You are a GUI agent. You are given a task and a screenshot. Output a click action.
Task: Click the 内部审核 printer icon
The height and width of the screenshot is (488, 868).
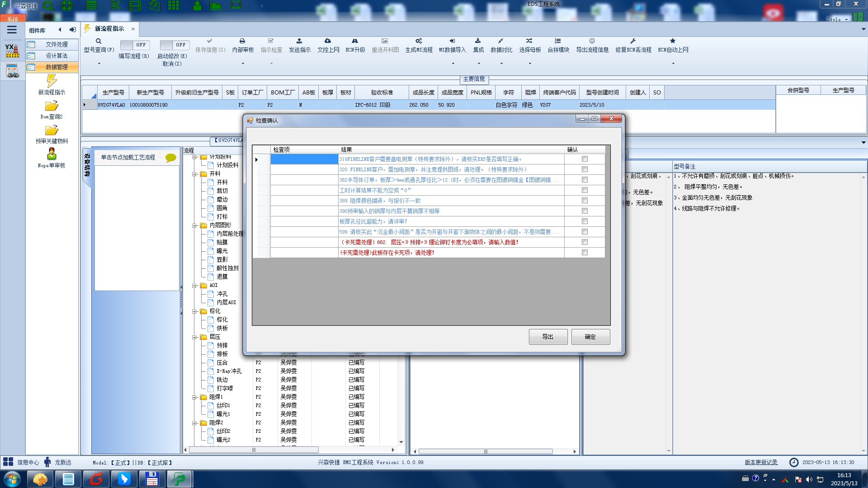point(242,41)
